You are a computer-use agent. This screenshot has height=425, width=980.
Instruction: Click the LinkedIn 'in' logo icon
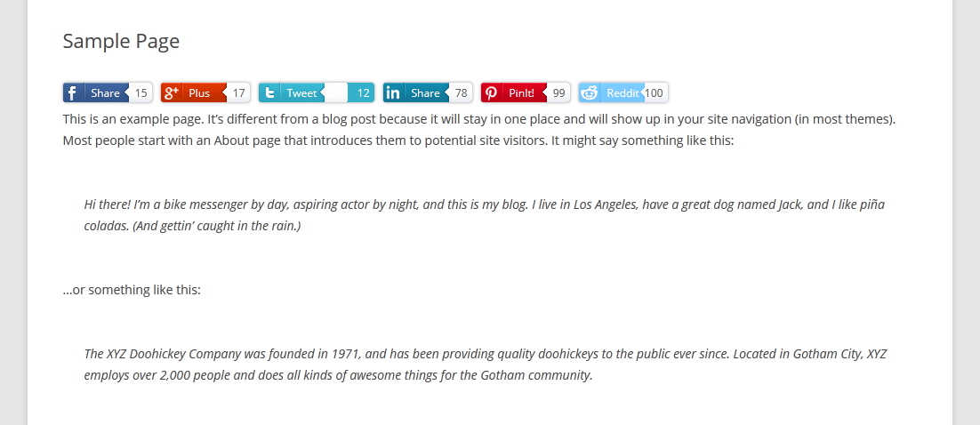tap(393, 93)
